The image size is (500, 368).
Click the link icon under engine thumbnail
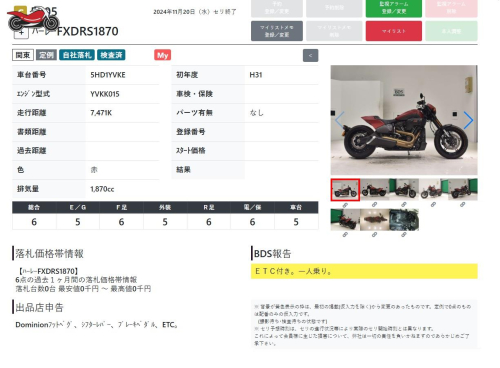coord(404,235)
